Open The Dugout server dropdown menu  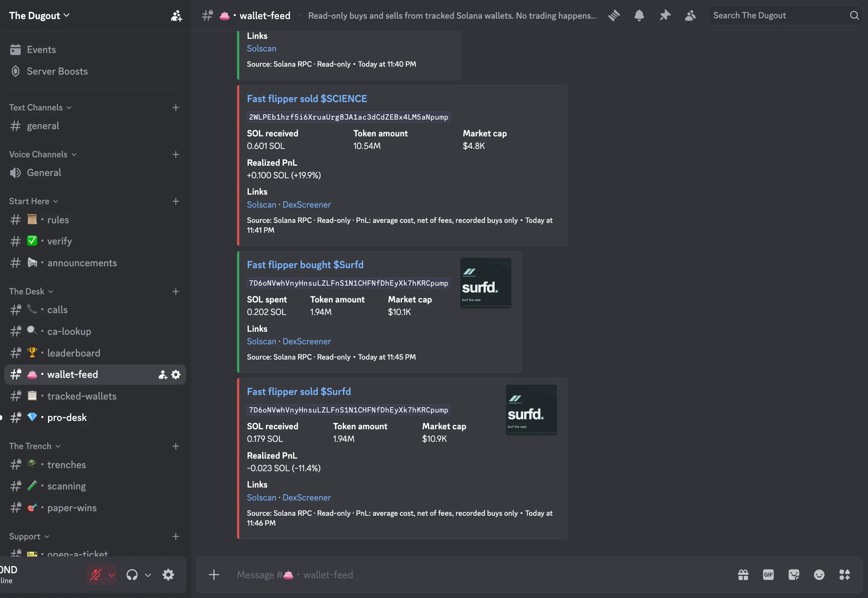[40, 16]
